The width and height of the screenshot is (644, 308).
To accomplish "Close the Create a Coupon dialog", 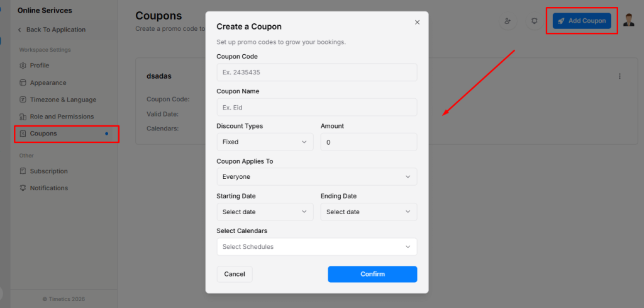I will pyautogui.click(x=417, y=22).
